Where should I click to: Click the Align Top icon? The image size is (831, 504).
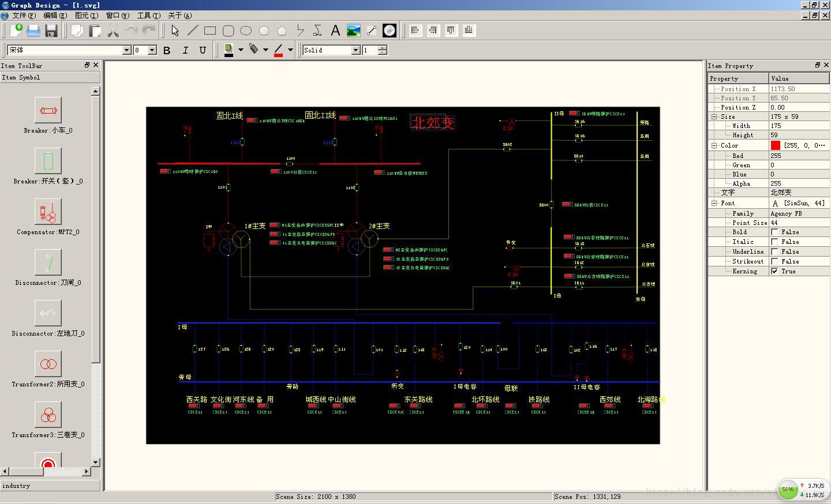451,31
